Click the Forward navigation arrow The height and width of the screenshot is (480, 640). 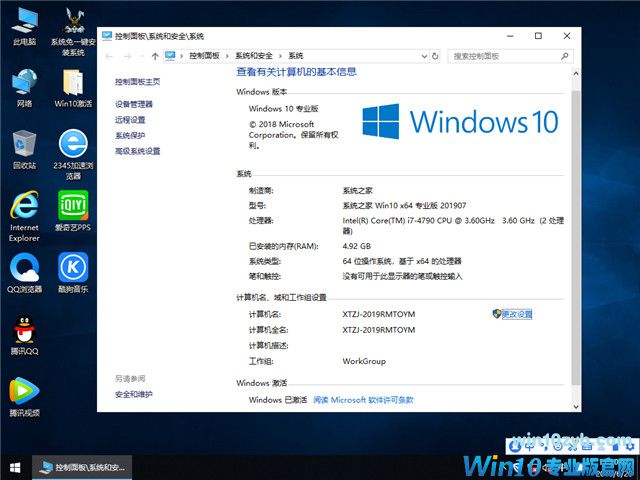pos(128,56)
